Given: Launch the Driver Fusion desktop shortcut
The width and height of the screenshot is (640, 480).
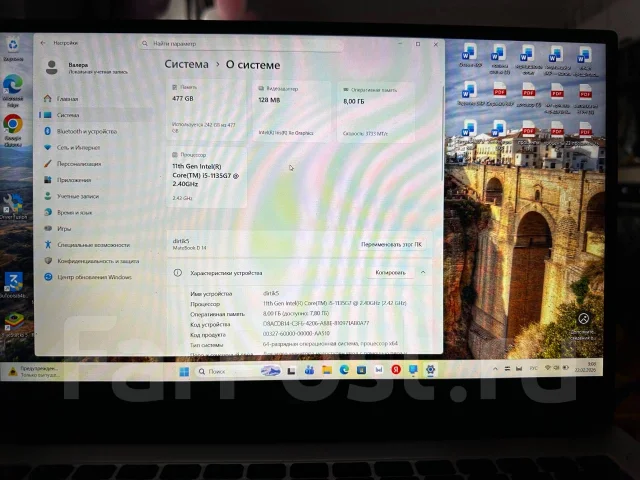Looking at the screenshot, I should (13, 207).
